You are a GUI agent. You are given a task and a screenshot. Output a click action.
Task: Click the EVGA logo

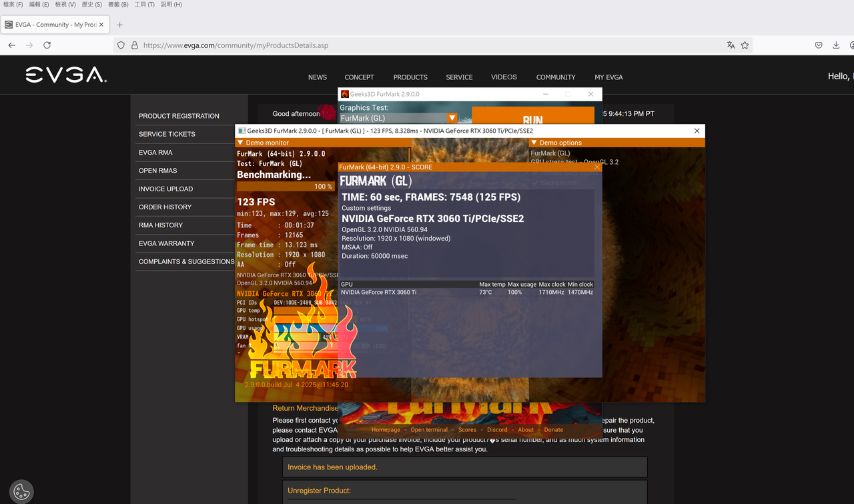66,75
